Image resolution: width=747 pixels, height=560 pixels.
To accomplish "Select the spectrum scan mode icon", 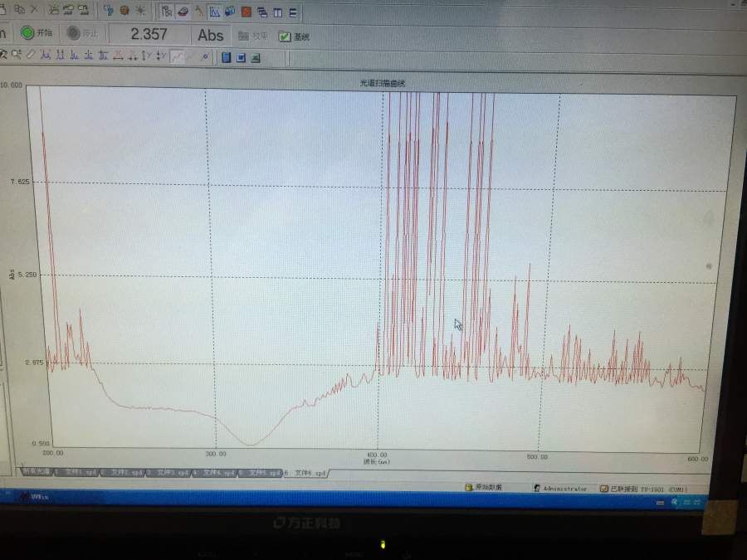I will pos(214,12).
